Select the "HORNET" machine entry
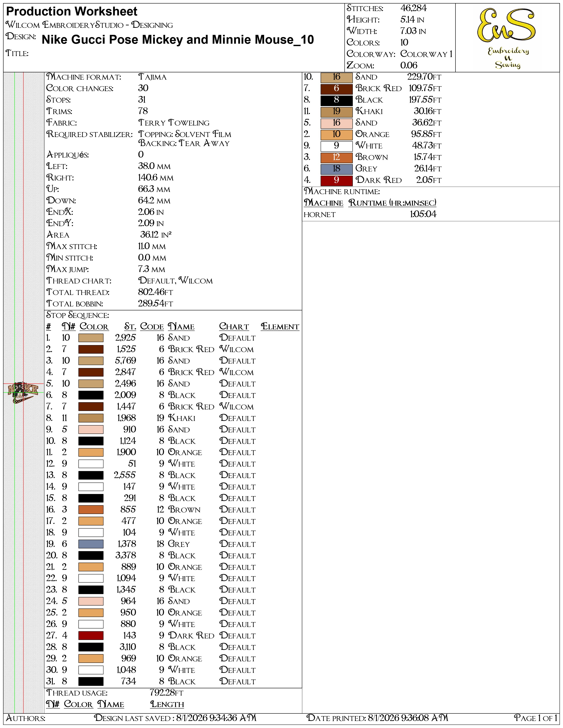563x728 pixels. (x=319, y=215)
